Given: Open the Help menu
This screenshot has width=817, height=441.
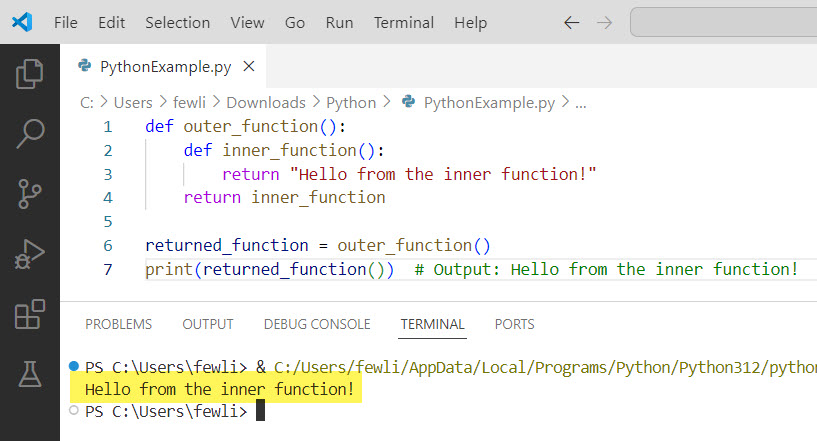Looking at the screenshot, I should click(471, 22).
